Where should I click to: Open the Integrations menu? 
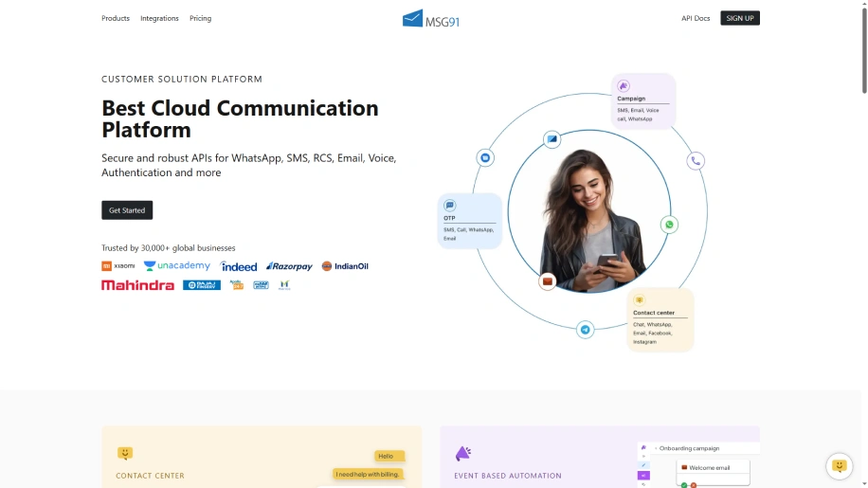159,18
